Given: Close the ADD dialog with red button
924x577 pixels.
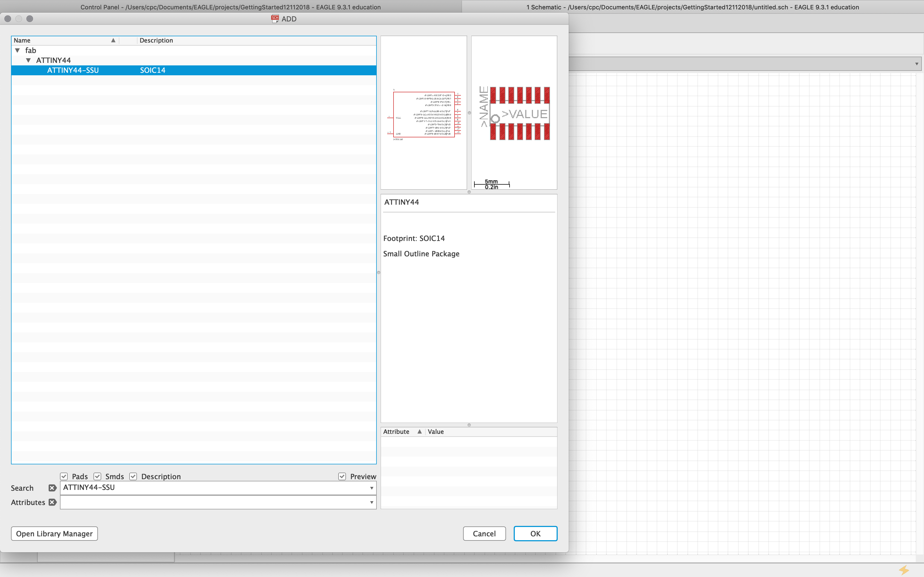Looking at the screenshot, I should click(8, 19).
